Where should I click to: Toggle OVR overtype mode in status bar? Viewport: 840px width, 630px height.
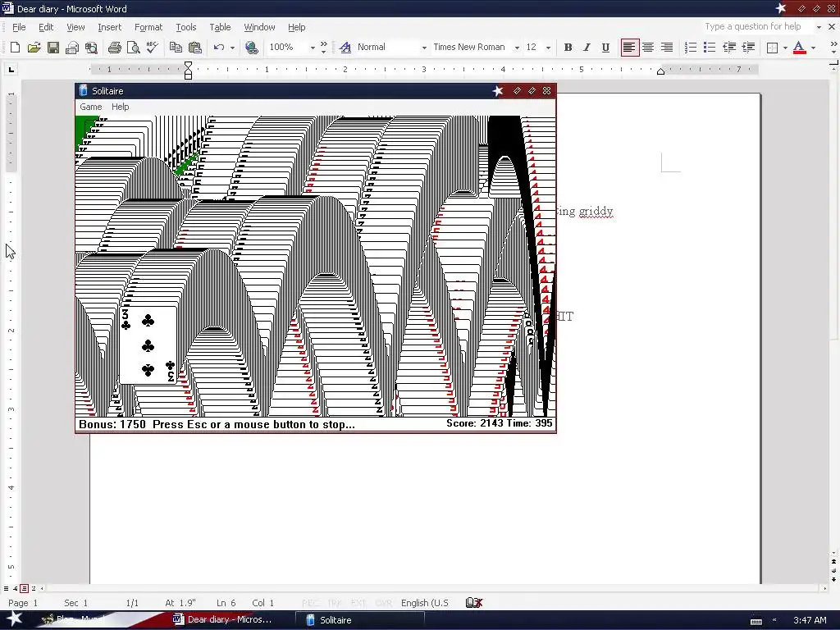point(384,603)
